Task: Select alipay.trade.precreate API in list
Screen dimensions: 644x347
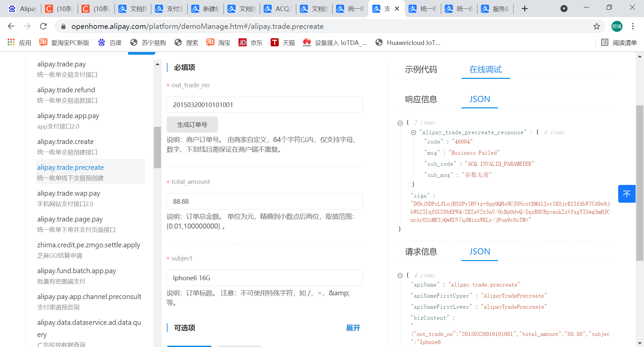Action: (x=91, y=171)
